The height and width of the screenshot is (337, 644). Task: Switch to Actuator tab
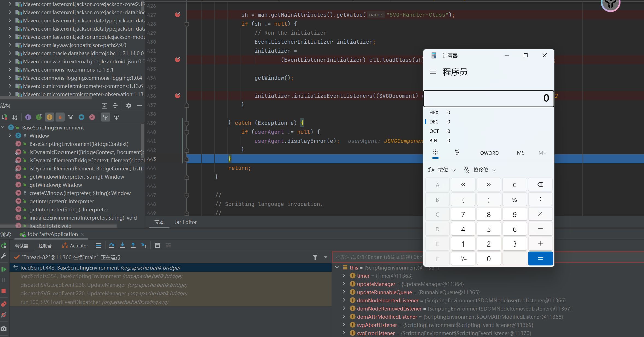click(75, 246)
